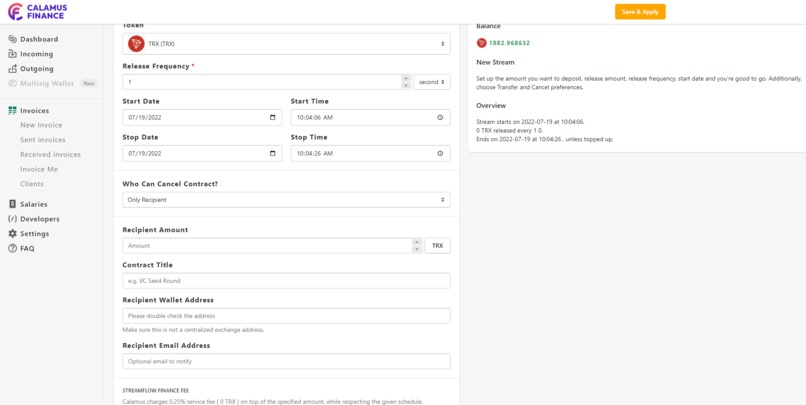Screen dimensions: 806x405
Task: Click Save & Apply button
Action: (640, 12)
